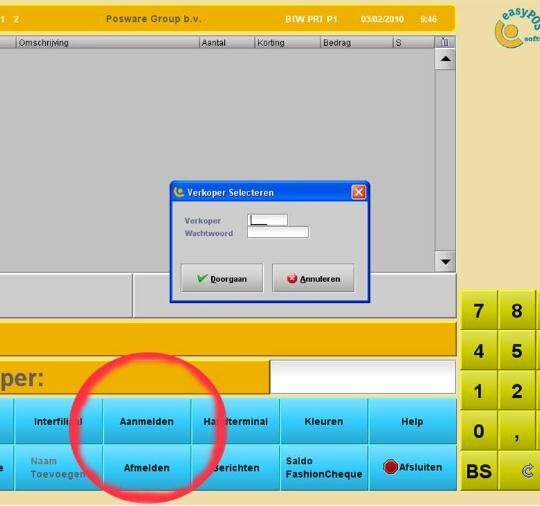Tap the BS backspace key on keypad
The width and height of the screenshot is (540, 506).
(479, 471)
